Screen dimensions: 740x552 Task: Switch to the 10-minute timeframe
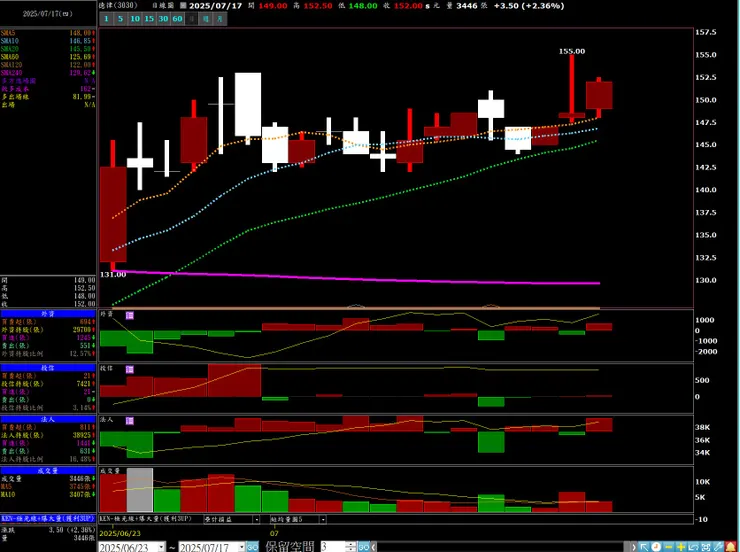pyautogui.click(x=135, y=19)
